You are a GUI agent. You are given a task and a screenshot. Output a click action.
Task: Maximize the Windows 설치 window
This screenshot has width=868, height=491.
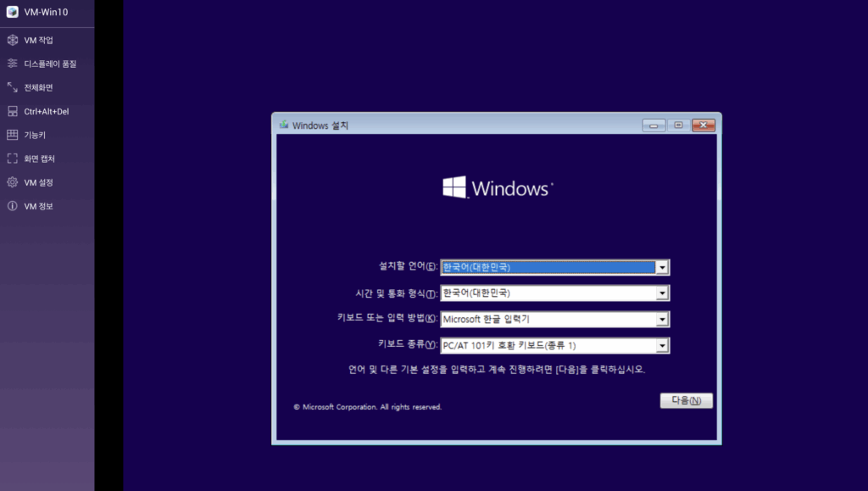[x=678, y=126]
